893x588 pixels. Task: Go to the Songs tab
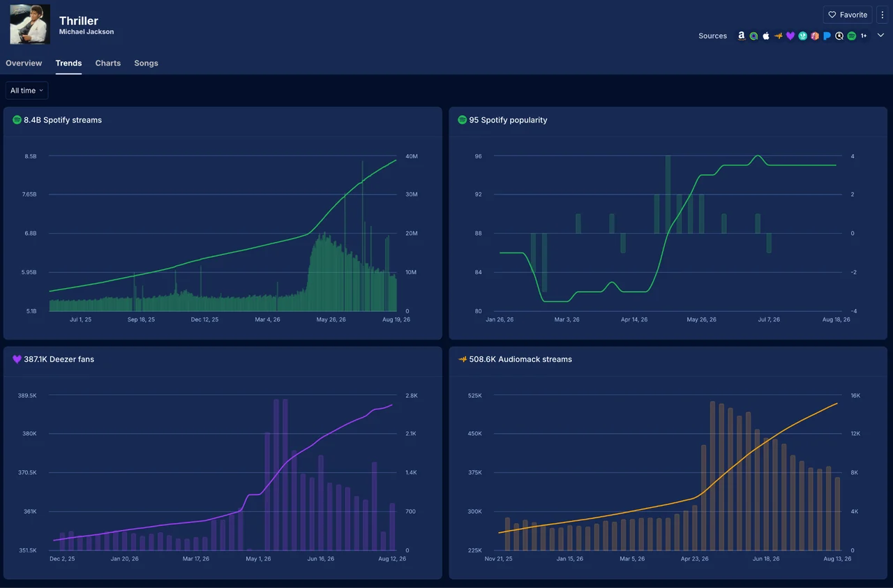[x=146, y=63]
